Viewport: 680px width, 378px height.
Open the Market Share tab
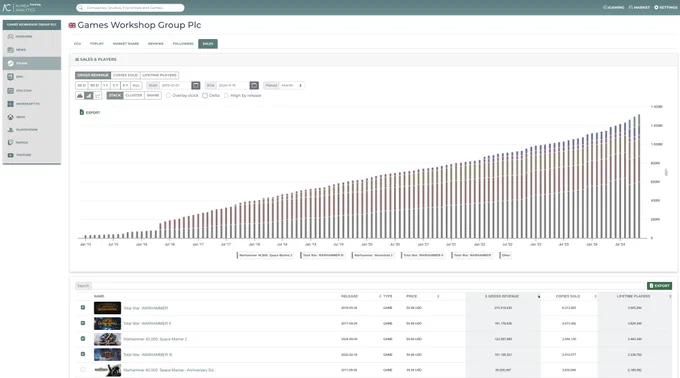point(126,44)
